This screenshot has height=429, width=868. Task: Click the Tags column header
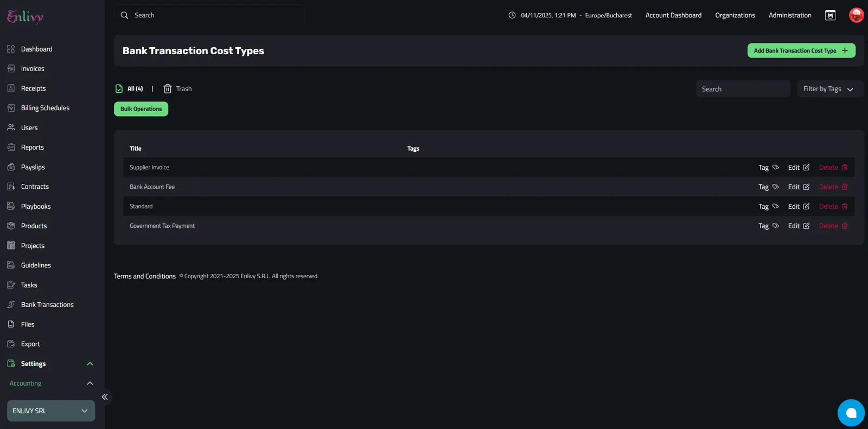[413, 149]
